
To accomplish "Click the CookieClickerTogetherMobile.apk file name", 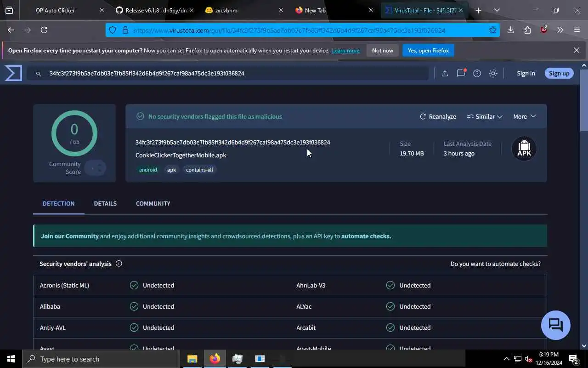I will click(x=181, y=155).
